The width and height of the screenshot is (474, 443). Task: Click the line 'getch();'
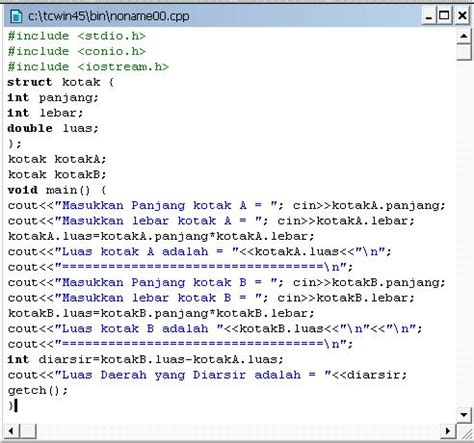tap(38, 390)
